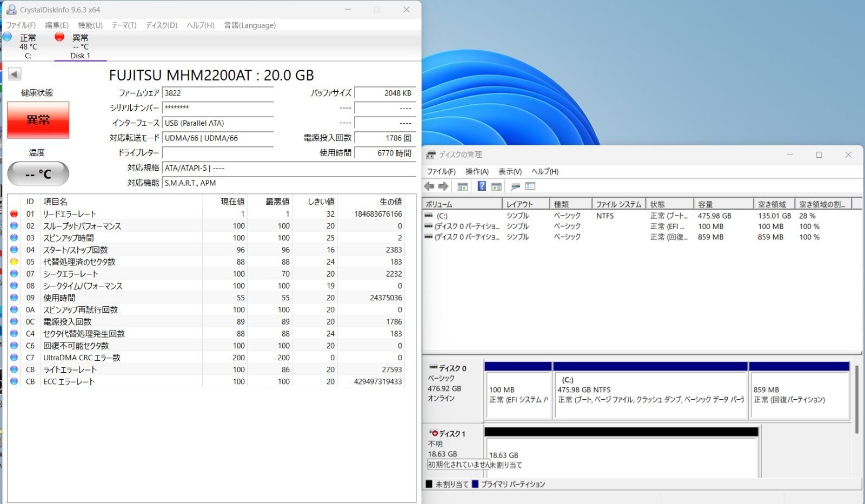Click the drive icon next to (C:) volume
The height and width of the screenshot is (504, 865).
click(429, 216)
